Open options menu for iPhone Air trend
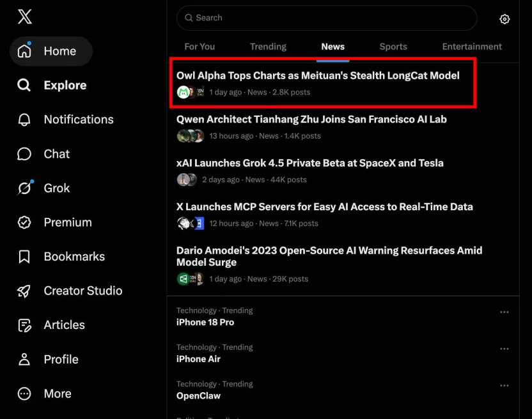Screen dimensions: 532x419 (x=504, y=349)
